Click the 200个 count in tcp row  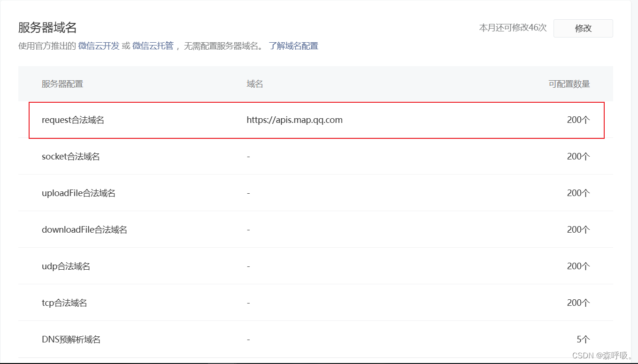pos(578,303)
